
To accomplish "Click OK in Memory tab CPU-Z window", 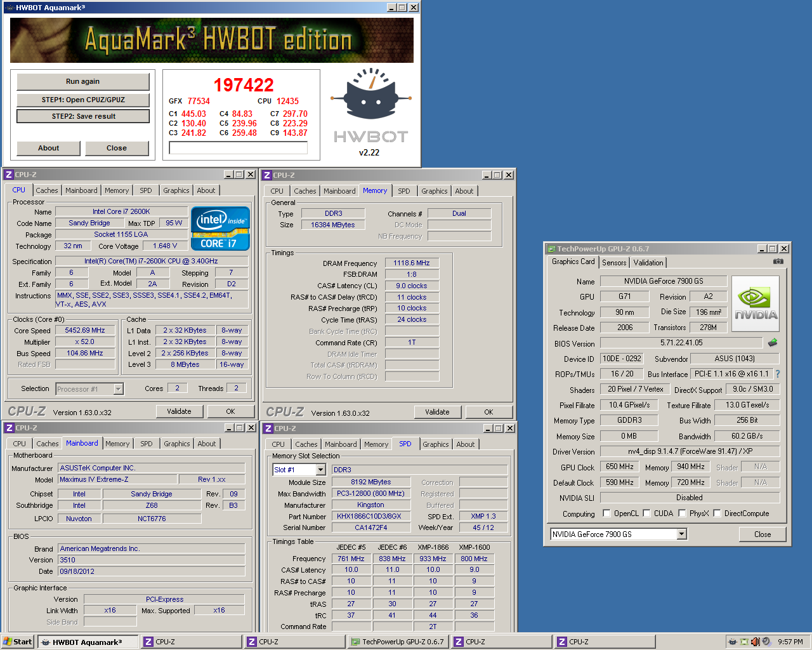I will 488,412.
